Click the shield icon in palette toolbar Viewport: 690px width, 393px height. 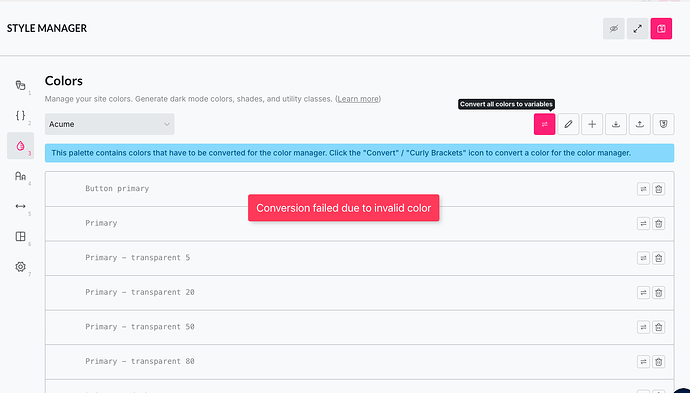pyautogui.click(x=663, y=124)
